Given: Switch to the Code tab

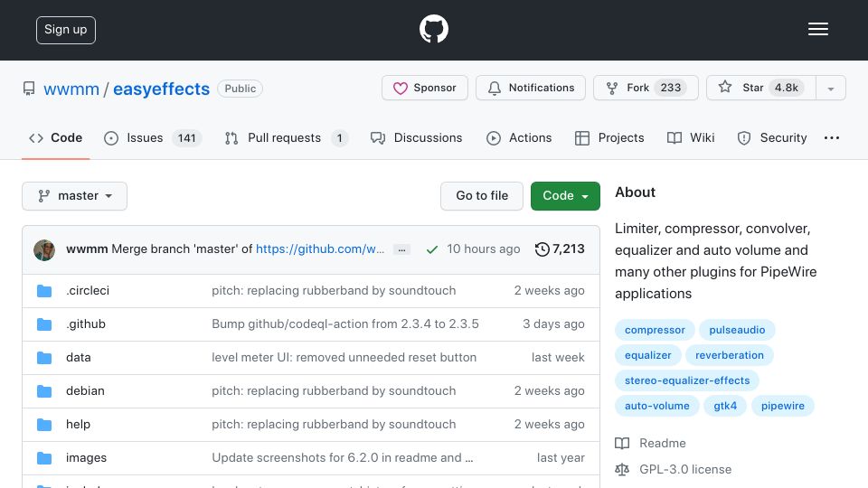Looking at the screenshot, I should coord(55,137).
